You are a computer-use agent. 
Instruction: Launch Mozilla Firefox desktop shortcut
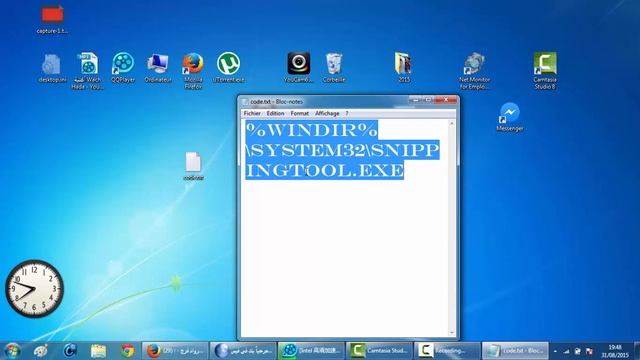193,71
